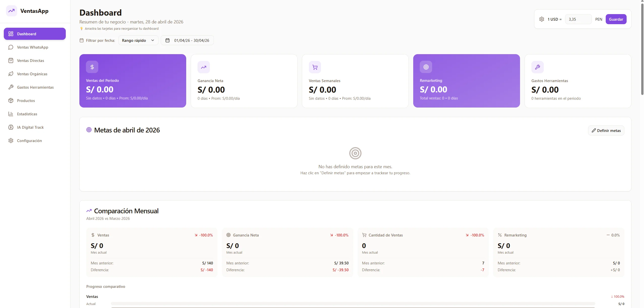Click the calendar icon in the date range button

coord(168,40)
